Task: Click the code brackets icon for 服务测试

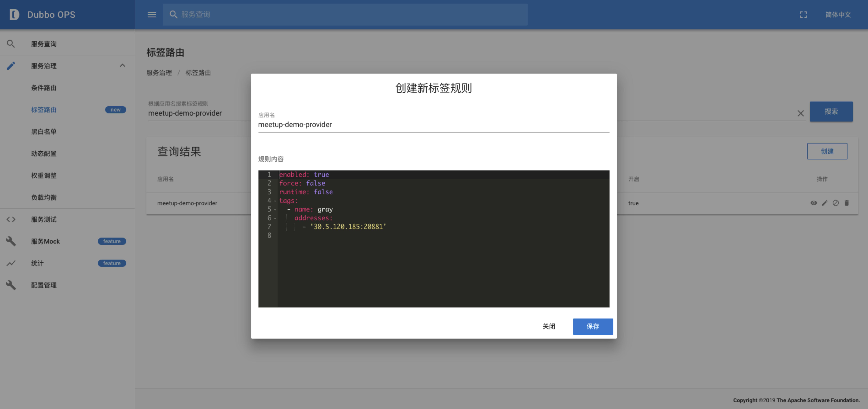Action: pos(11,219)
